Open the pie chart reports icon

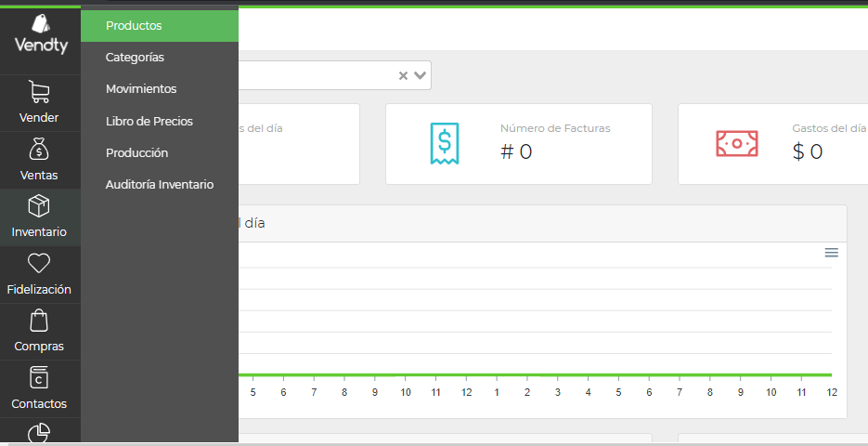[x=39, y=433]
